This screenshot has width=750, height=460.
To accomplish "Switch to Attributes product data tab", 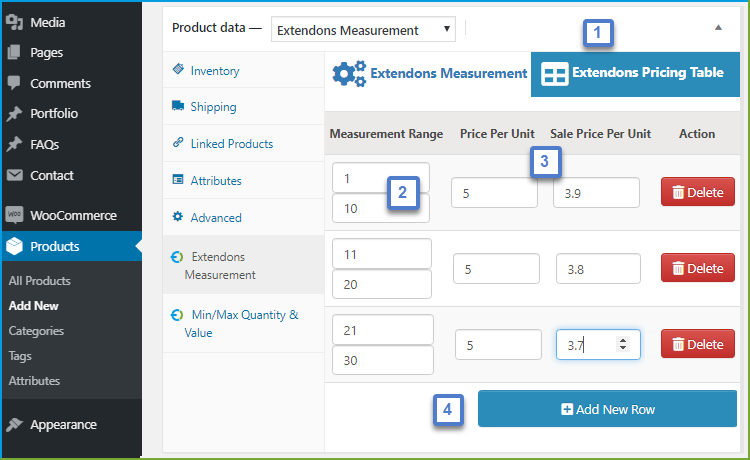I will (x=216, y=180).
